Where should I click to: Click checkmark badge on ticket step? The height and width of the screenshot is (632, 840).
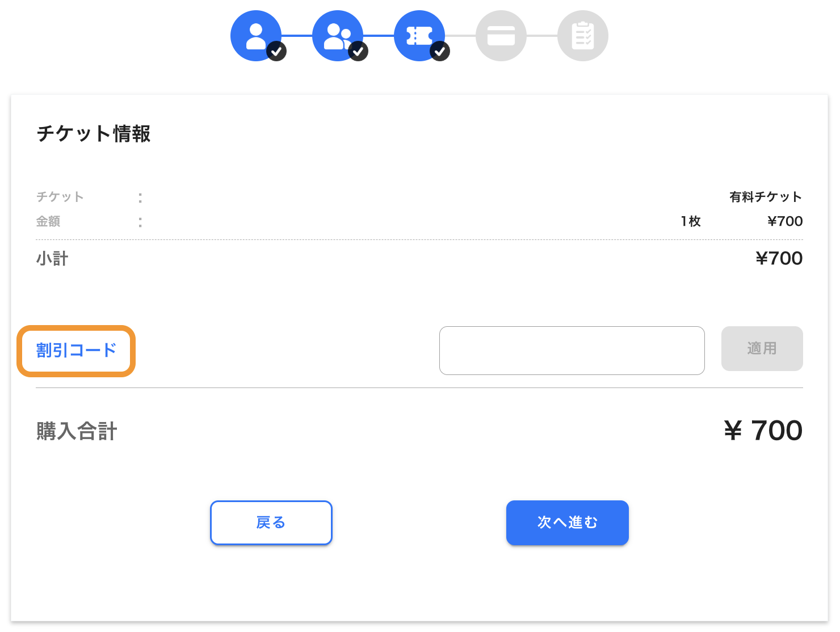point(440,51)
